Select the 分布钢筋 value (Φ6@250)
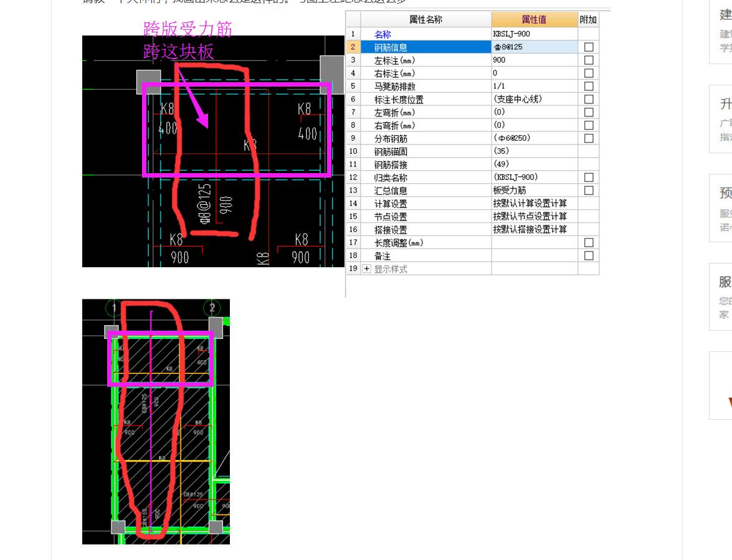Screen dimensions: 732x560 pyautogui.click(x=511, y=138)
